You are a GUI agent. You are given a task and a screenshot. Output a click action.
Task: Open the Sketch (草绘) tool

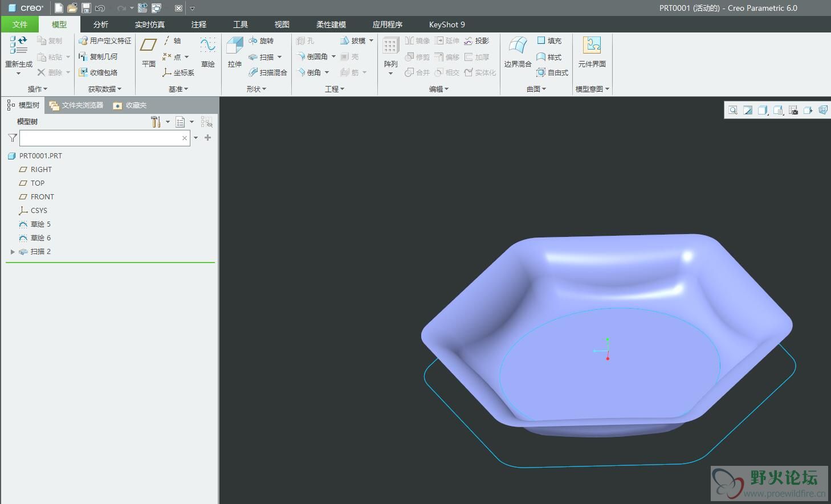(207, 47)
